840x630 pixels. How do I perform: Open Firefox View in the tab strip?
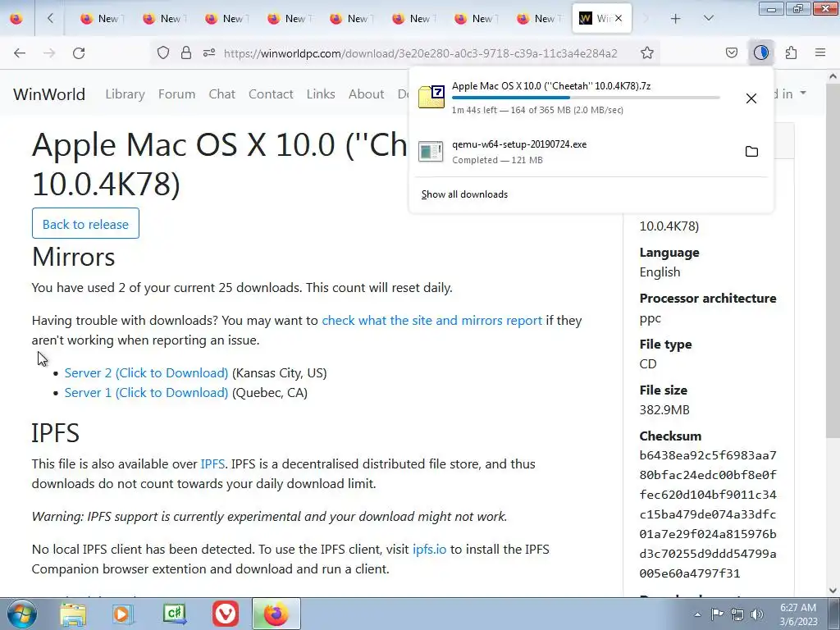coord(16,19)
